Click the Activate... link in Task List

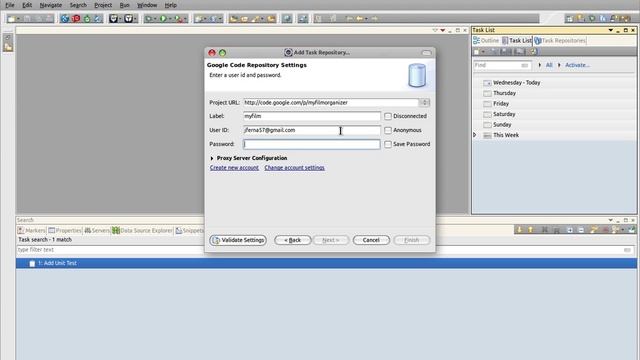pos(577,65)
